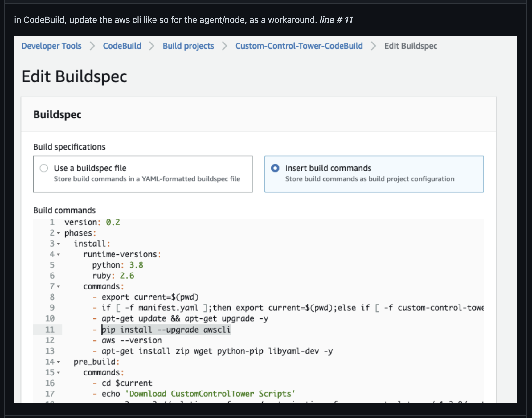The image size is (532, 418).
Task: Click 'Store build commands in a YAML-formatted buildspec file' text
Action: tap(147, 179)
